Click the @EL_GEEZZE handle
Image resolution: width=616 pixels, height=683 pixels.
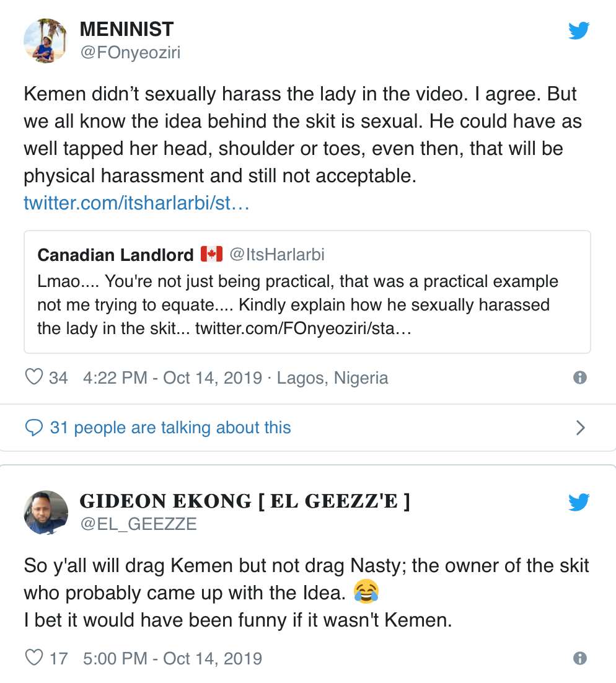click(138, 524)
